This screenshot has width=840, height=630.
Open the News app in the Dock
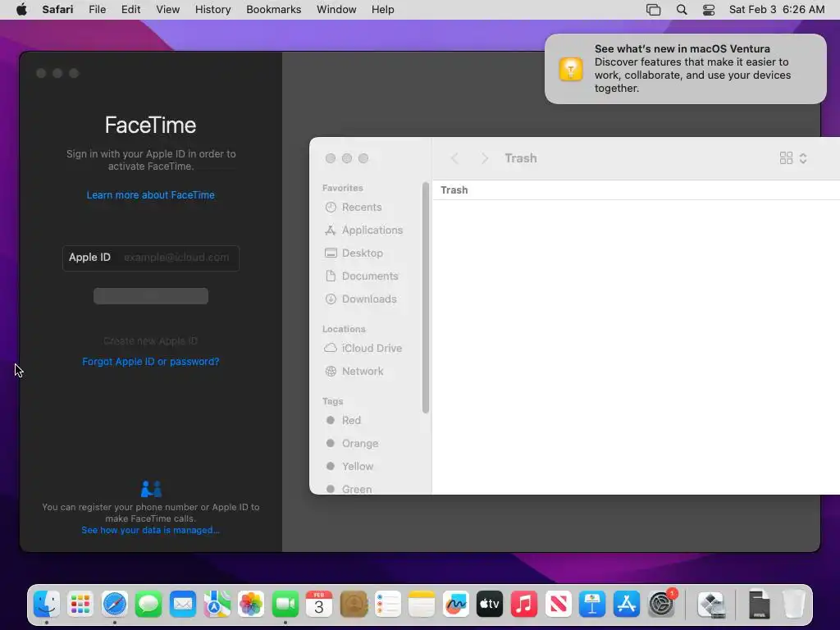coord(558,605)
